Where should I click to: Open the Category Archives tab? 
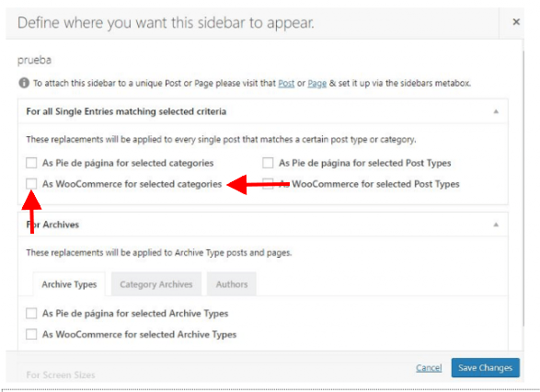[x=156, y=284]
